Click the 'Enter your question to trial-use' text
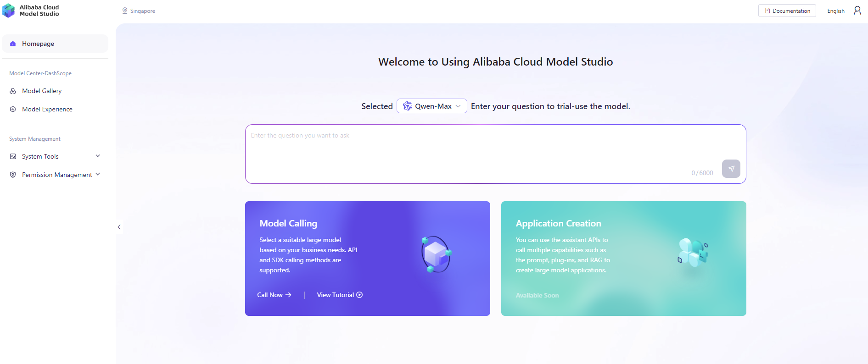The height and width of the screenshot is (364, 868). tap(550, 106)
